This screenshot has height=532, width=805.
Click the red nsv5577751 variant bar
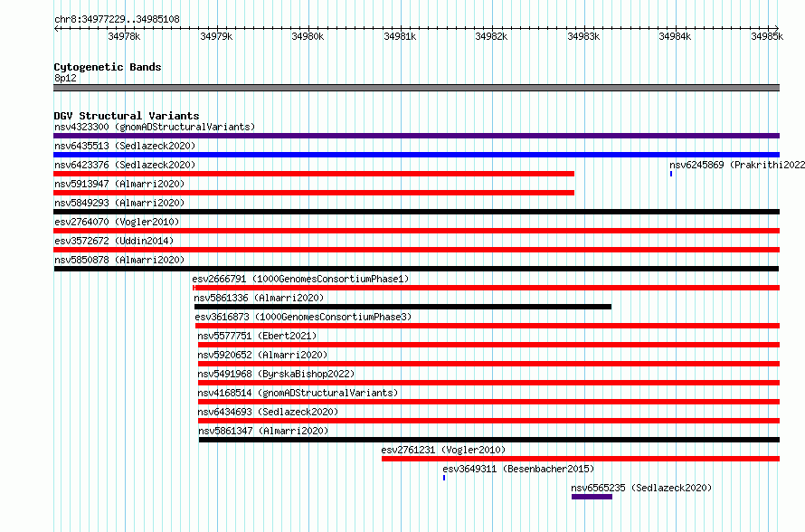(x=488, y=345)
